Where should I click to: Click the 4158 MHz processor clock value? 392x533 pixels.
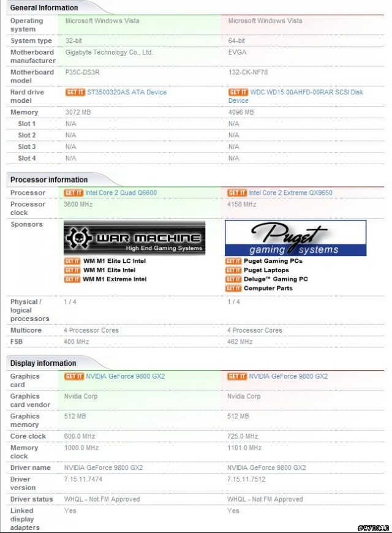pos(242,204)
